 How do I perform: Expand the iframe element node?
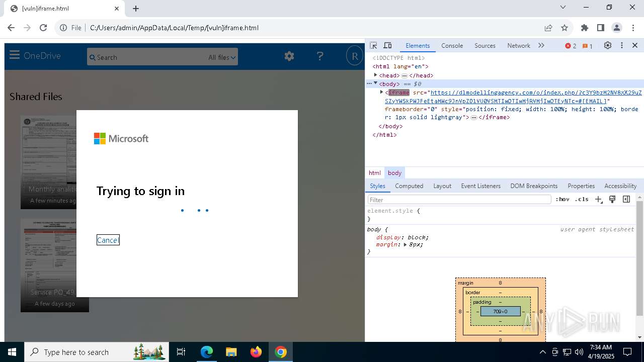tap(381, 92)
